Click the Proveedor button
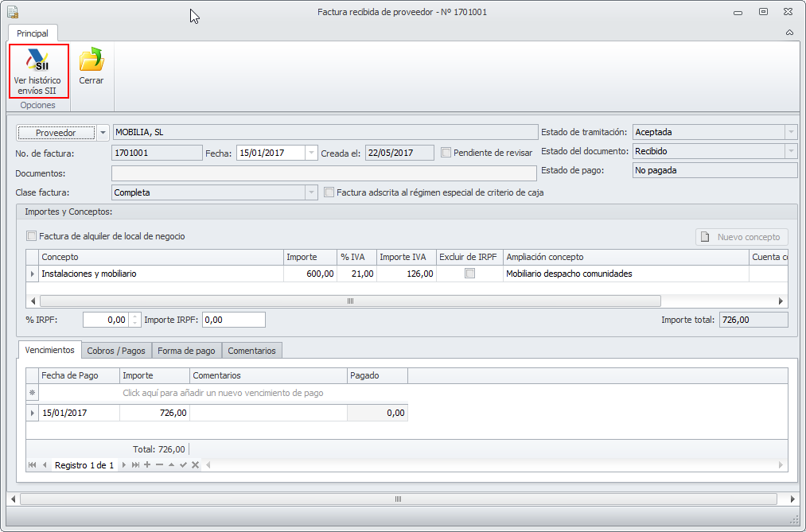806x532 pixels. [x=56, y=133]
